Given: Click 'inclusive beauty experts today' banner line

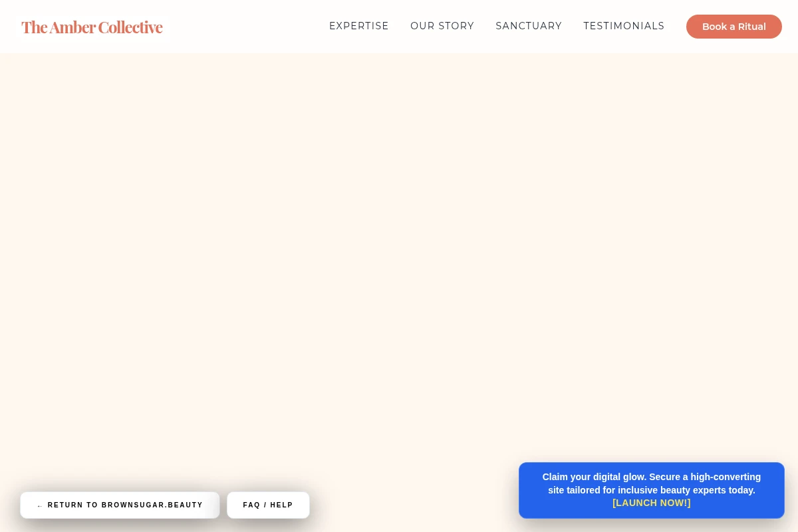Looking at the screenshot, I should [x=686, y=490].
